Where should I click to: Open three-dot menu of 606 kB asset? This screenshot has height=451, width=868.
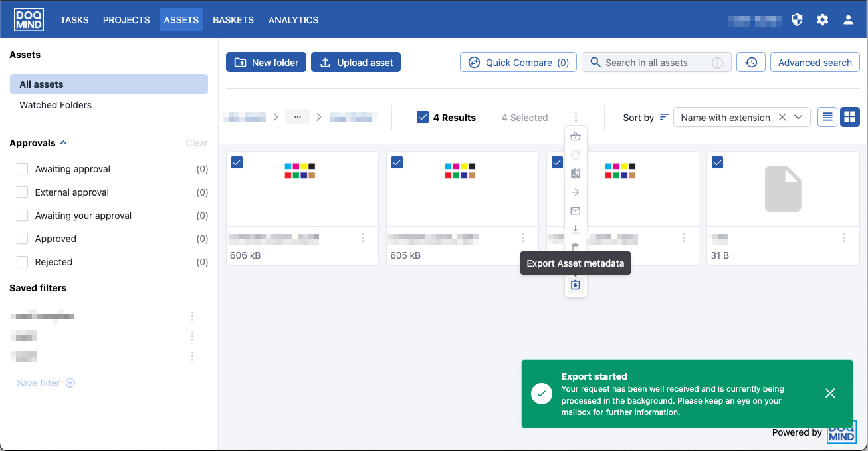(364, 237)
